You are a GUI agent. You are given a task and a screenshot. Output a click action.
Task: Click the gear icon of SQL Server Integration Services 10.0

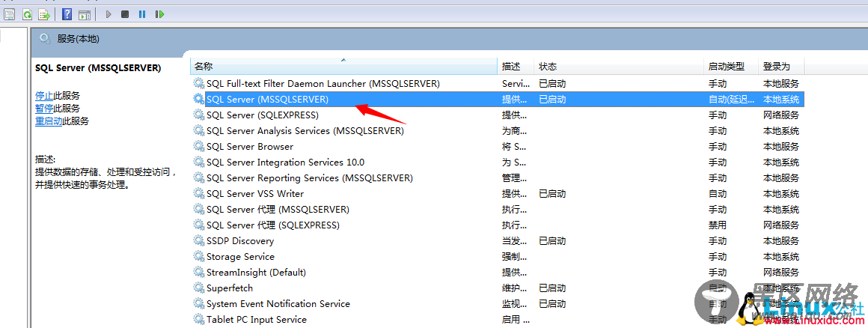198,163
